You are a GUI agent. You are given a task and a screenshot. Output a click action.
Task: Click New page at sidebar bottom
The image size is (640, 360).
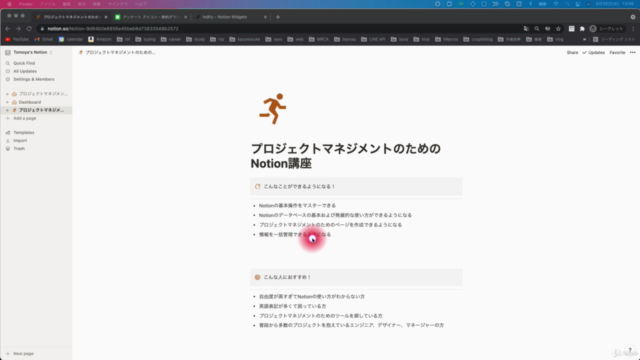[23, 353]
